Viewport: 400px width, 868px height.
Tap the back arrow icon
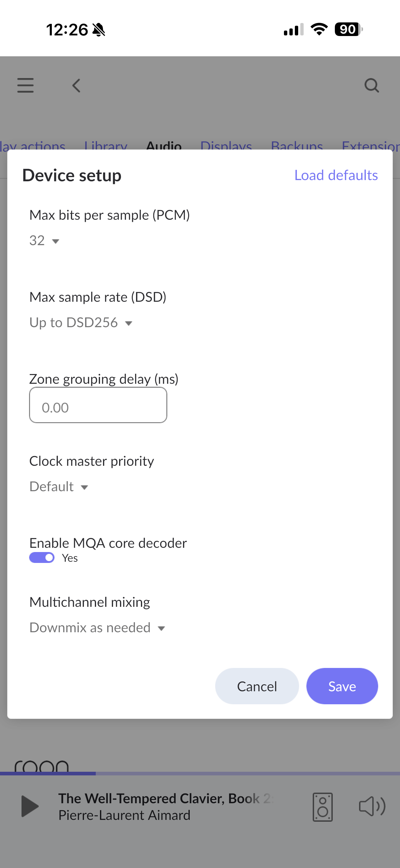tap(77, 86)
